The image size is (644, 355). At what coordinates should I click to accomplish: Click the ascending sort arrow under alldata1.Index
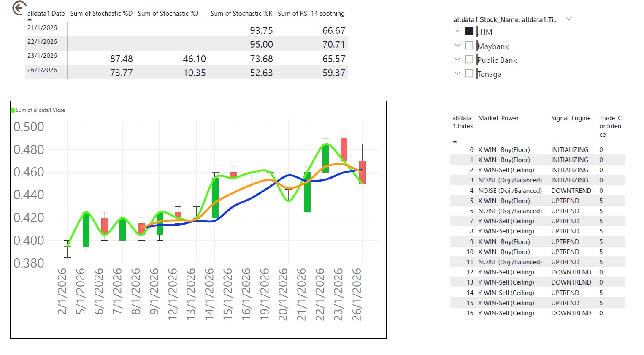coord(455,141)
